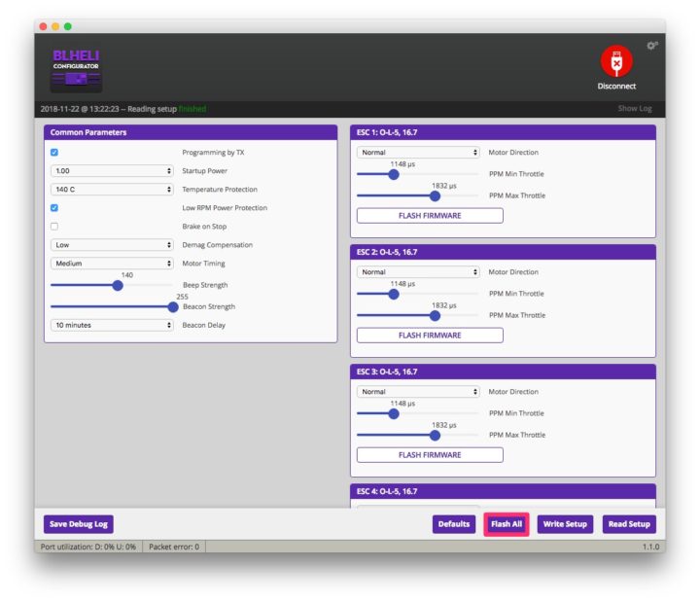Click Show Log link
This screenshot has width=700, height=602.
[x=634, y=109]
